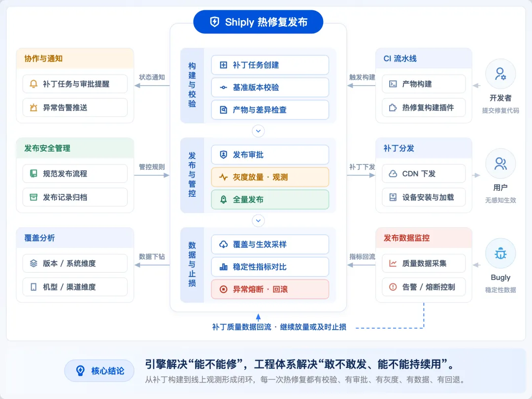Image resolution: width=532 pixels, height=399 pixels.
Task: Click the 指标回流 arrow label
Action: (x=362, y=257)
